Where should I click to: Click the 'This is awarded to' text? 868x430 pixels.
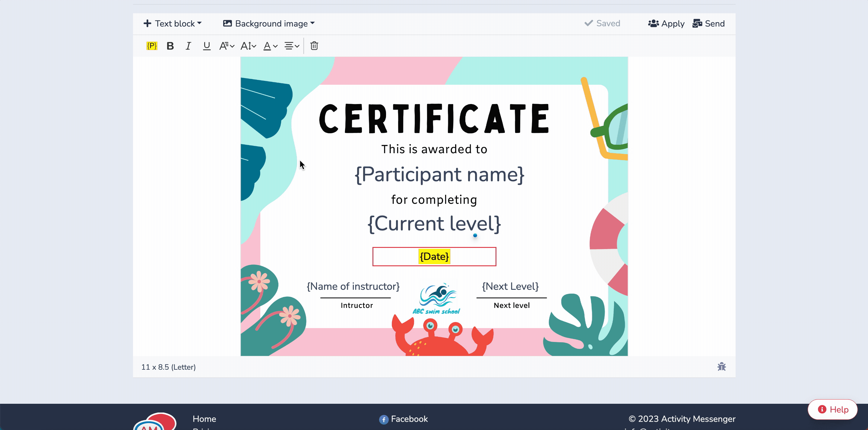(x=434, y=149)
